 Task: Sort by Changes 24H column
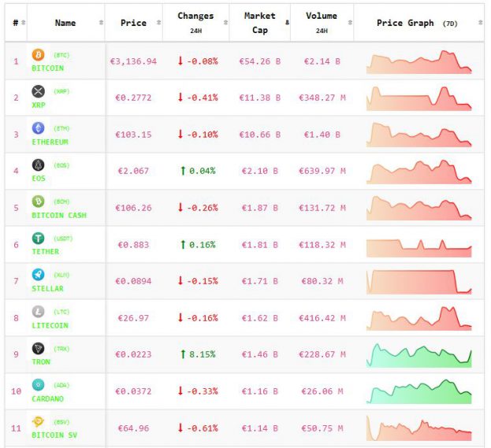click(195, 22)
